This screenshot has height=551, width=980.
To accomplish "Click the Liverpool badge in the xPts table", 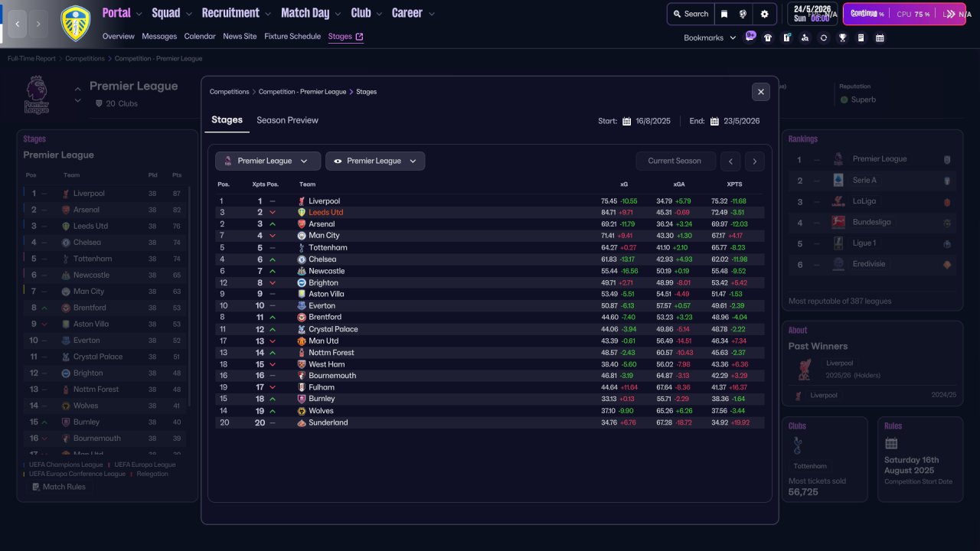I will [302, 201].
